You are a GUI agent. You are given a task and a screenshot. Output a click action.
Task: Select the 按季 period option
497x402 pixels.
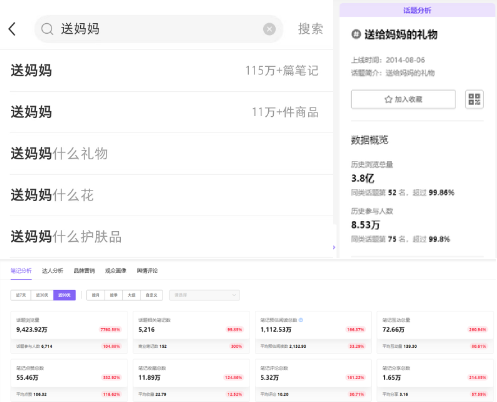point(114,295)
